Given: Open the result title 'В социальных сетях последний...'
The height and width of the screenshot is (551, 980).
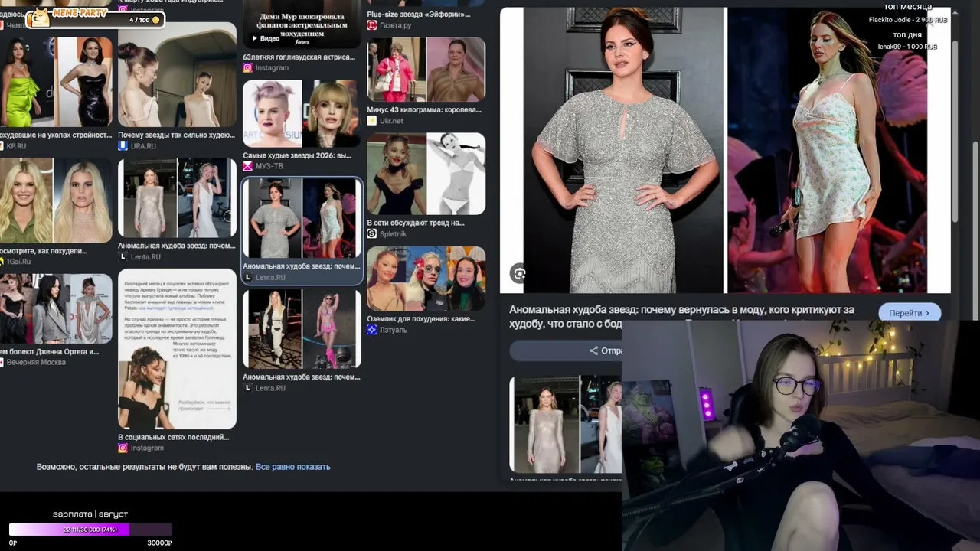Looking at the screenshot, I should point(174,437).
